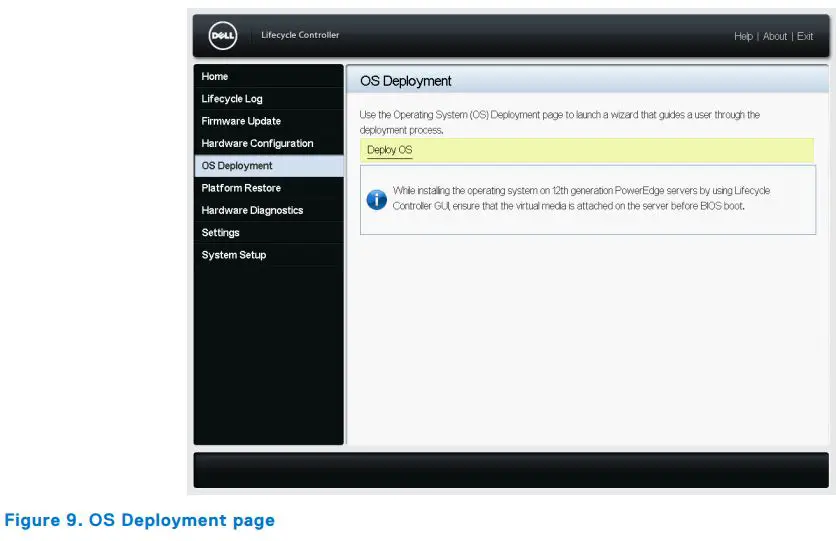The image size is (840, 541).
Task: Click the virtual media note text
Action: 581,198
